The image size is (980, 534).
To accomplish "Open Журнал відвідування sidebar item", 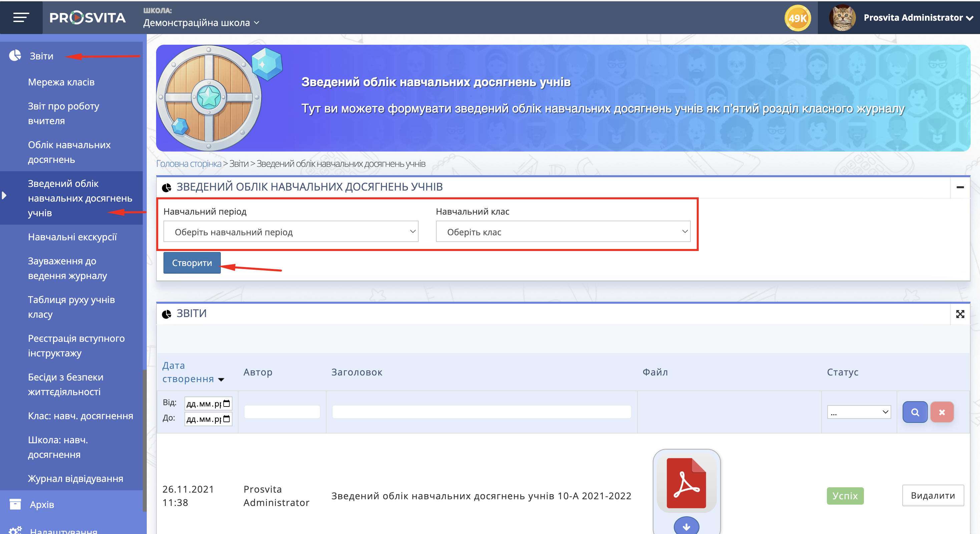I will click(x=75, y=479).
